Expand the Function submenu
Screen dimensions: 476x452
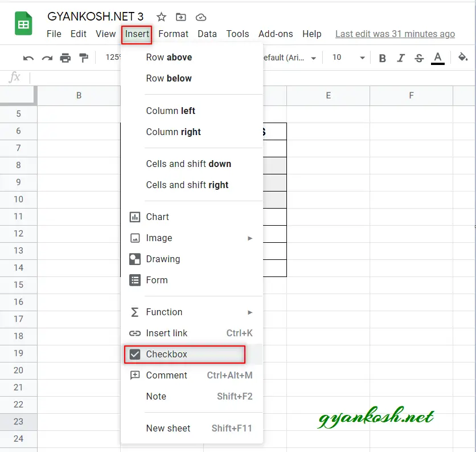click(x=191, y=312)
